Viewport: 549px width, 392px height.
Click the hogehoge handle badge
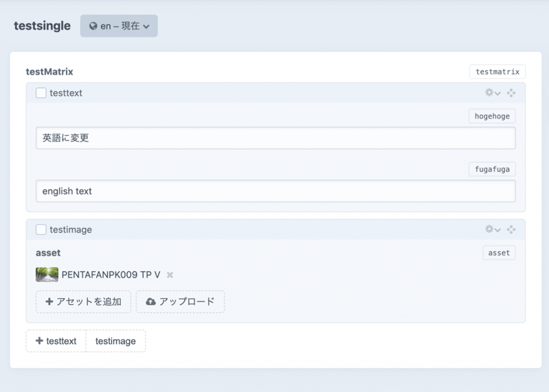492,116
